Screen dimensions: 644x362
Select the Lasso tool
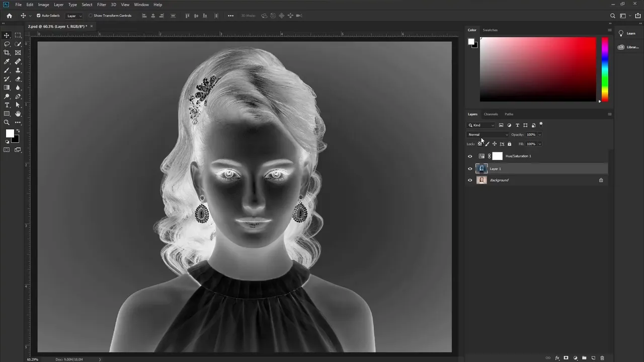[x=7, y=44]
